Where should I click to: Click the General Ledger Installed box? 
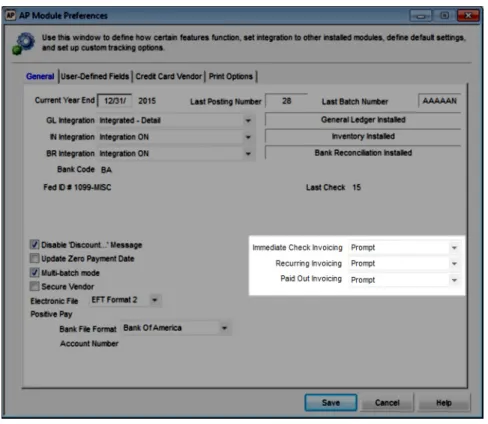363,120
